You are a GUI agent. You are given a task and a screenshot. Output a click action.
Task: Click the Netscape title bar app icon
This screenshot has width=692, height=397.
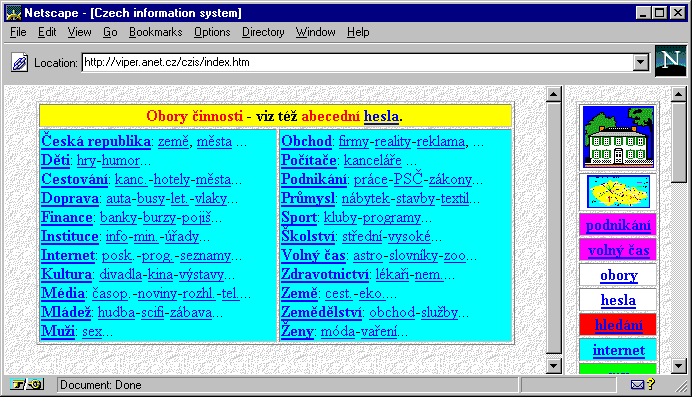coord(13,13)
